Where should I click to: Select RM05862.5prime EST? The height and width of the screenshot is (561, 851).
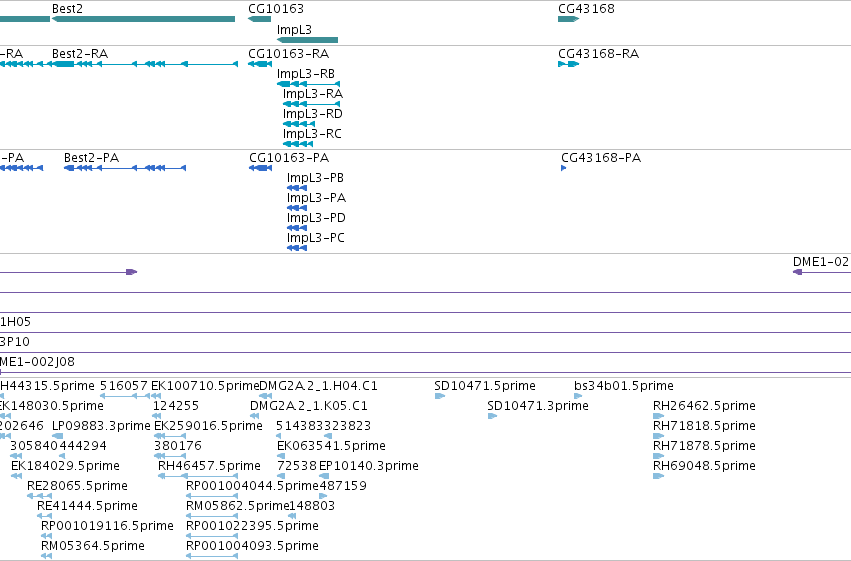[212, 517]
